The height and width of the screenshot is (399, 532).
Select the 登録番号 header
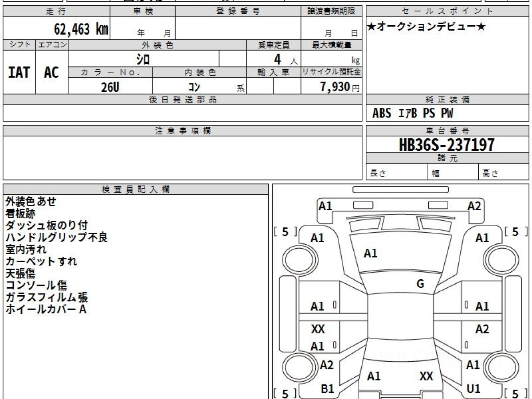[x=238, y=12]
